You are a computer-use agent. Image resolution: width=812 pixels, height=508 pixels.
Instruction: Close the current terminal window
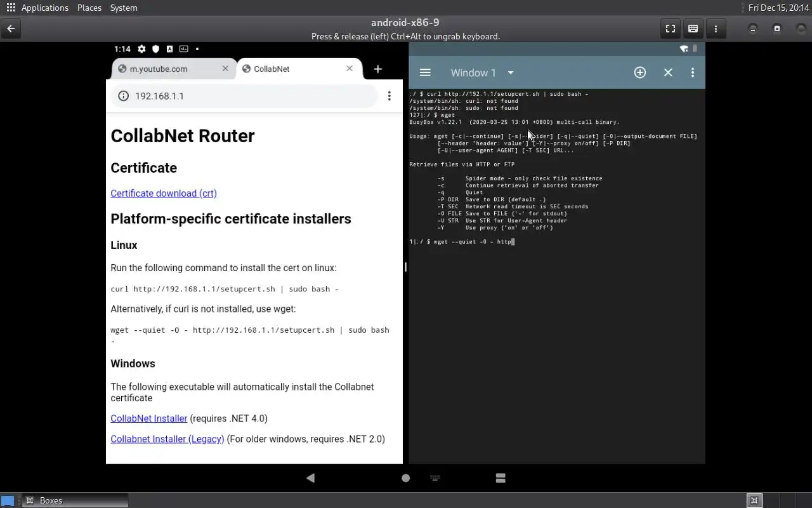point(668,72)
